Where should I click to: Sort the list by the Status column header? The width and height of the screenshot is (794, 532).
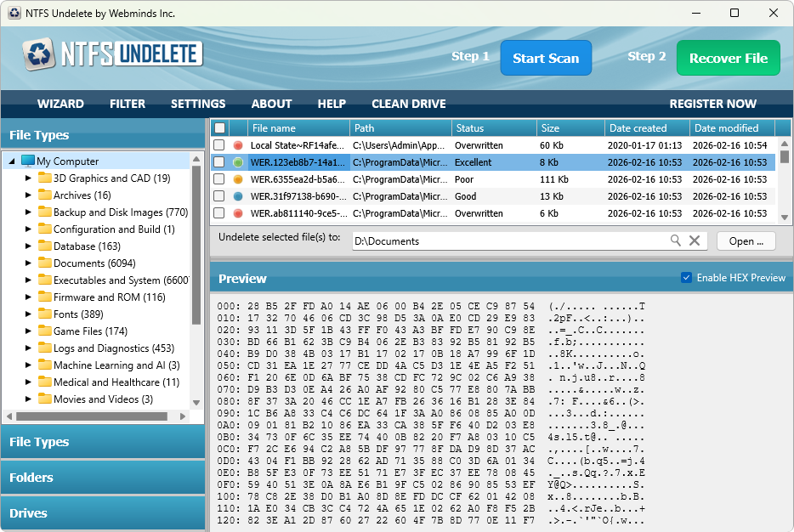tap(494, 128)
